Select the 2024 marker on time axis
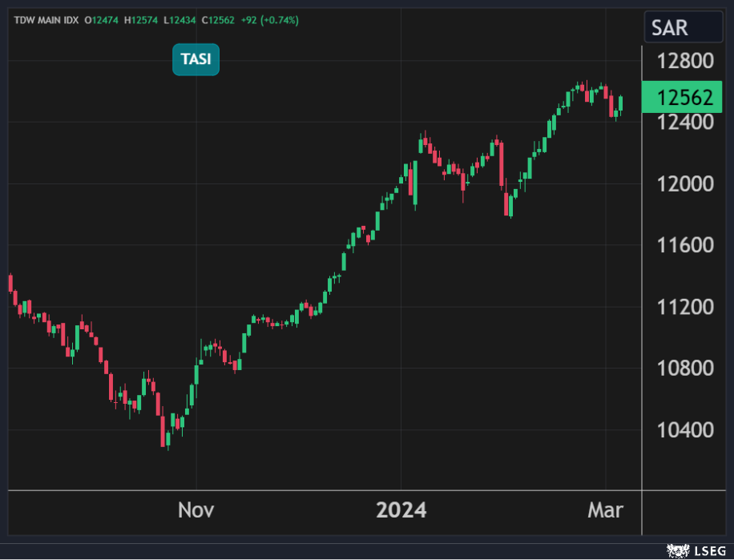The width and height of the screenshot is (734, 560). pos(401,510)
